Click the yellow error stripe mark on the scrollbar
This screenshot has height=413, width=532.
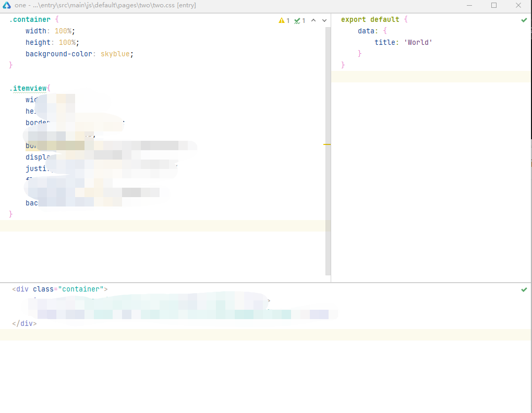[x=327, y=144]
